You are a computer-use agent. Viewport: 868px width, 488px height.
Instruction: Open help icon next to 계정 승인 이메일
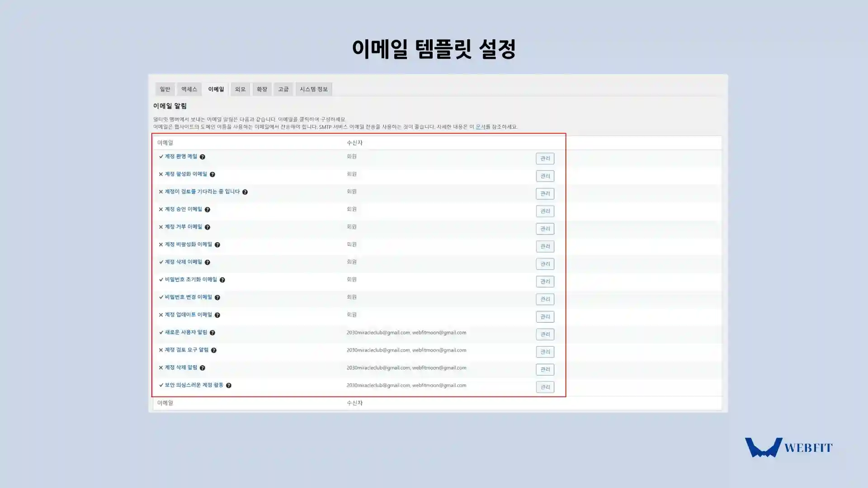(x=208, y=210)
